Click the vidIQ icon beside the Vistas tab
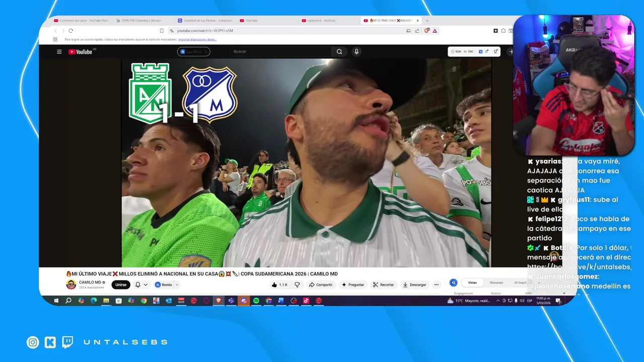Image resolution: width=644 pixels, height=362 pixels. 453,283
